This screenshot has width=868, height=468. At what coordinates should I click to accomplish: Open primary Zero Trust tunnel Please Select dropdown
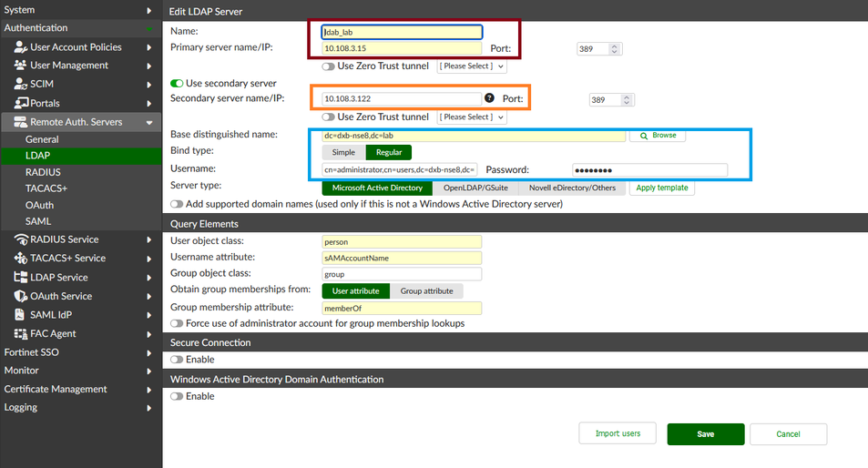[x=472, y=66]
